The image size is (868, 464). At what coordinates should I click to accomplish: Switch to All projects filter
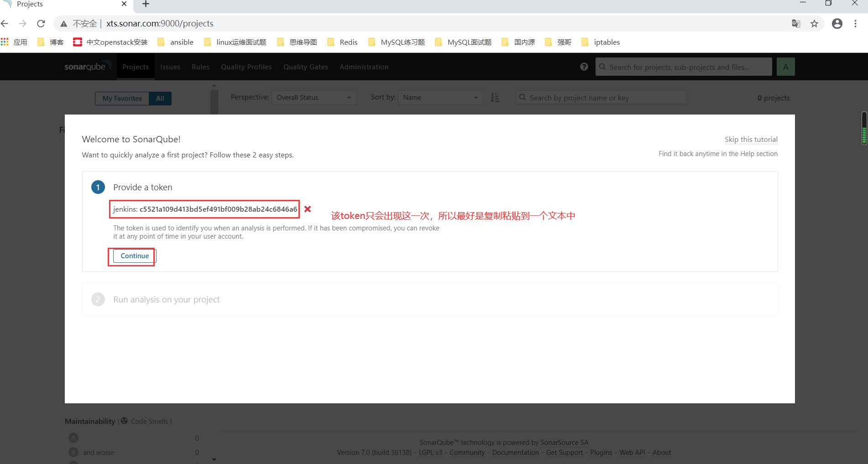pos(160,99)
